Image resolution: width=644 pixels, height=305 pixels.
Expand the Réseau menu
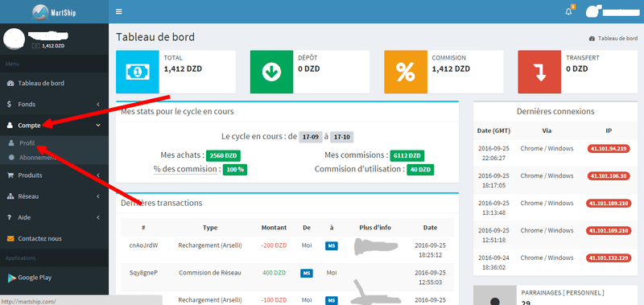54,196
